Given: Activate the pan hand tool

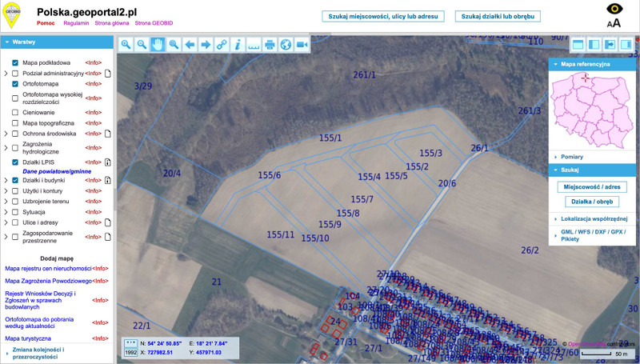Looking at the screenshot, I should [158, 45].
